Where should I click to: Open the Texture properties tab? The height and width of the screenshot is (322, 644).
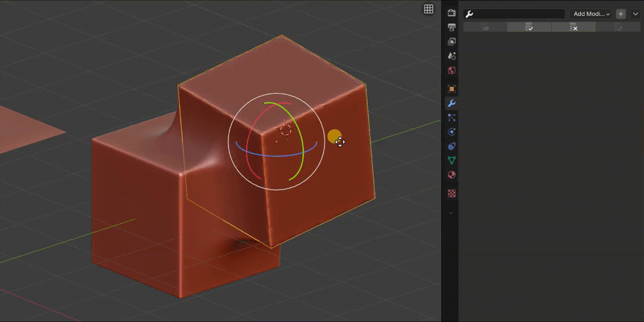pyautogui.click(x=451, y=194)
